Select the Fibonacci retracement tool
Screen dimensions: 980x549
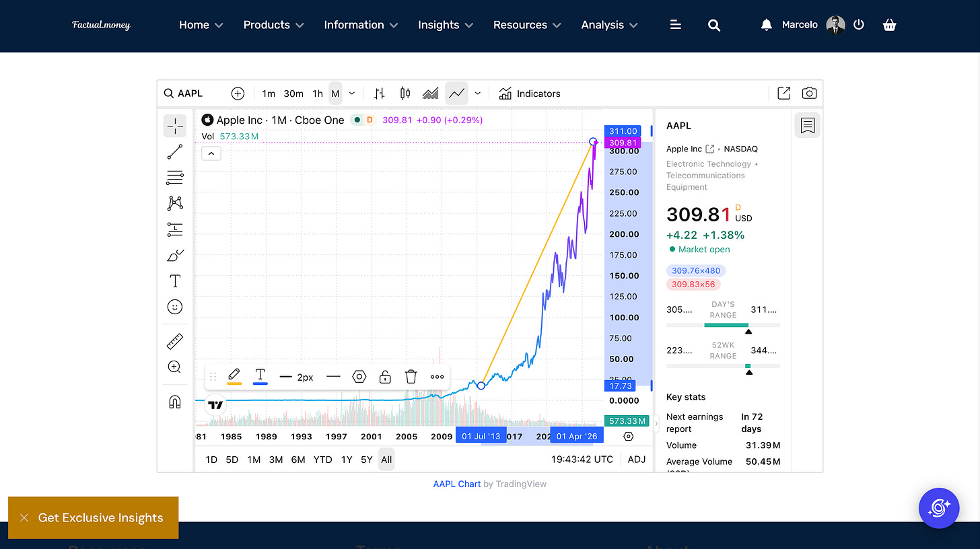coord(175,178)
